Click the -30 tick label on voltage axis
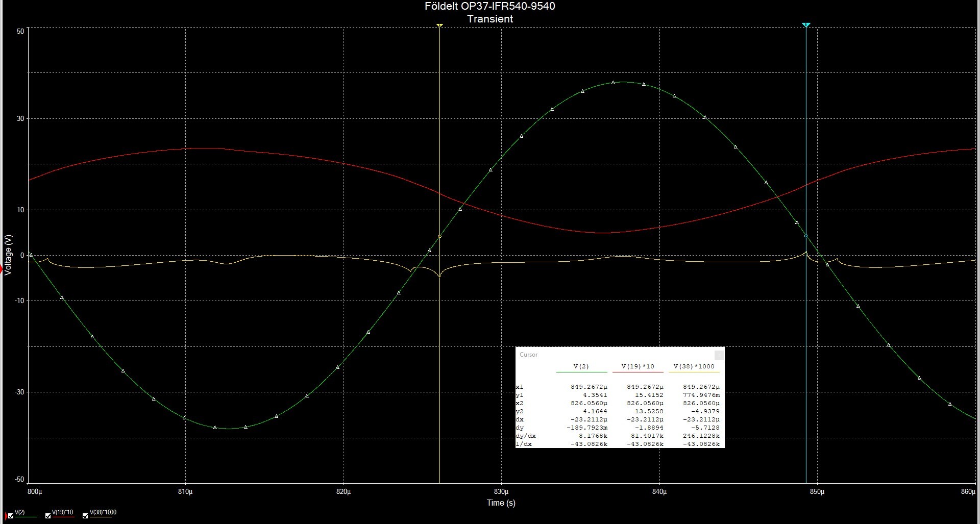The image size is (980, 524). (19, 392)
